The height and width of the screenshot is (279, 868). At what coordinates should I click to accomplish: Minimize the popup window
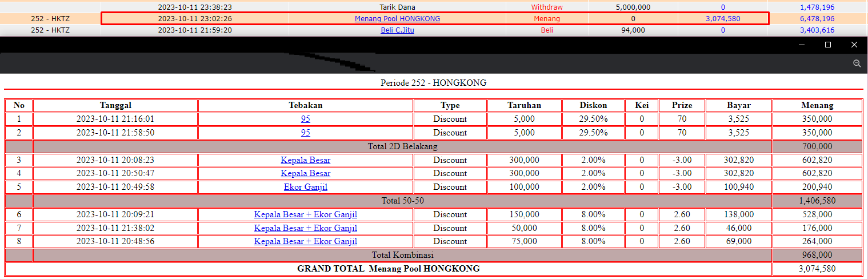(802, 45)
